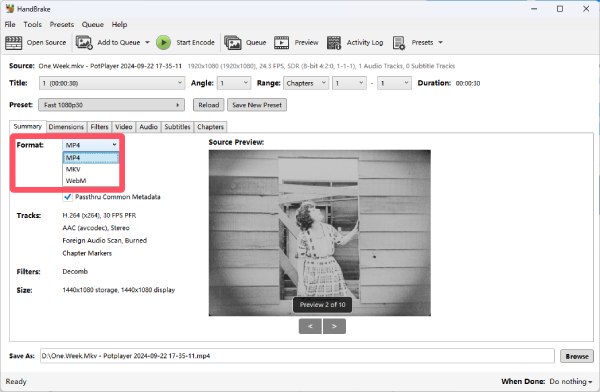Switch to the Filters tab

pos(99,127)
